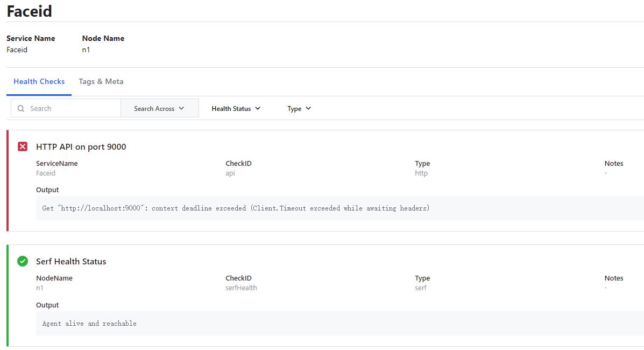Click the http type value
644x350 pixels.
point(421,173)
